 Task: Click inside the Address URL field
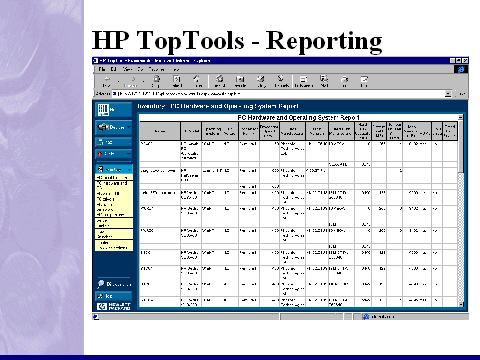coord(280,94)
